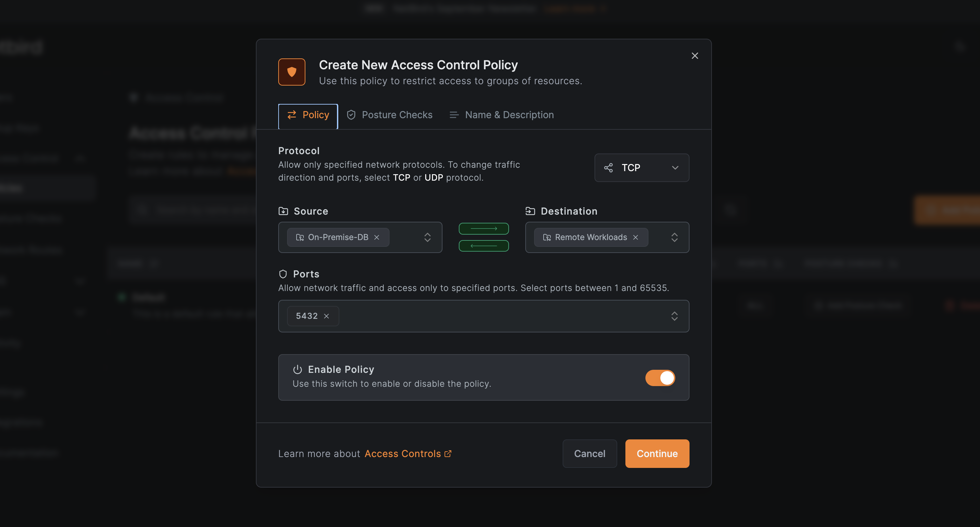Expand the Source selector dropdown chevron

428,237
